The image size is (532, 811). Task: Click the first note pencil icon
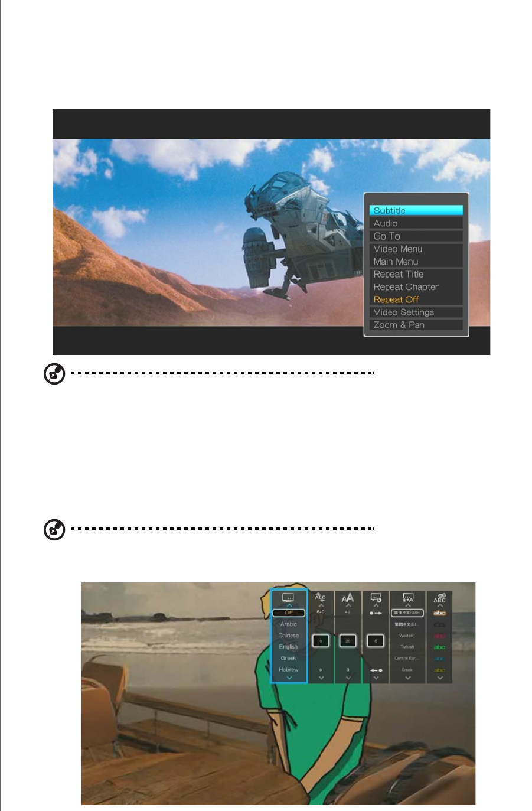tap(55, 374)
